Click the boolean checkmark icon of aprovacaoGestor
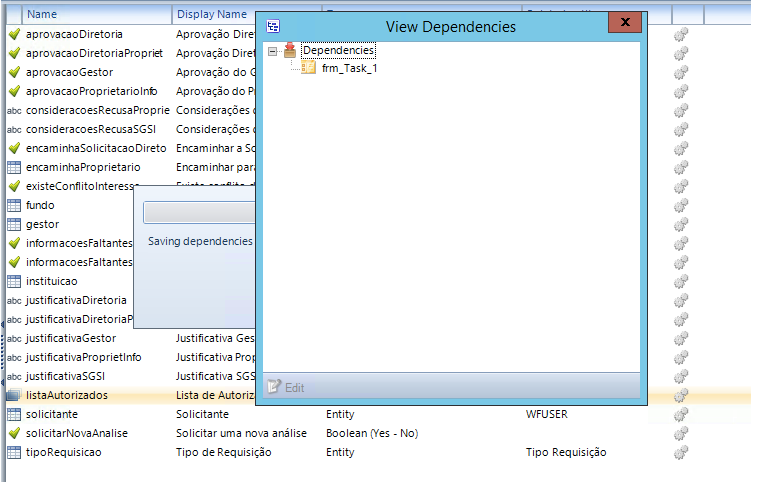 [x=14, y=72]
